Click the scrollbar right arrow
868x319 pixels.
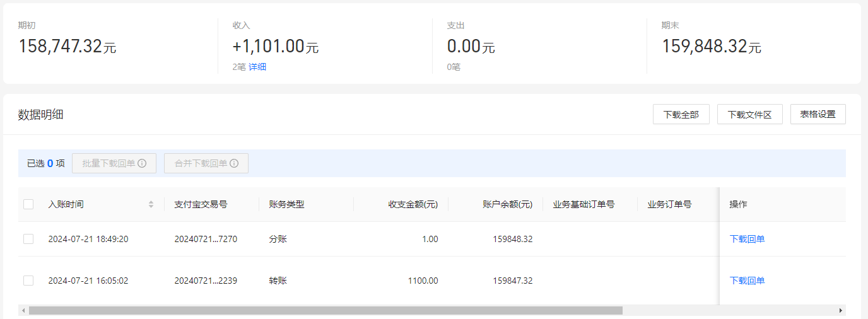tap(840, 310)
